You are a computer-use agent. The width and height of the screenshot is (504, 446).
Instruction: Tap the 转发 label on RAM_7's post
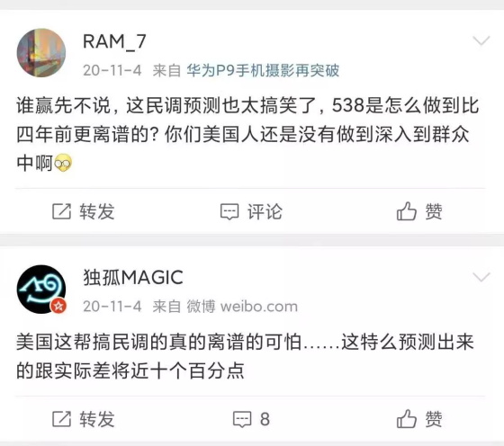coord(97,211)
